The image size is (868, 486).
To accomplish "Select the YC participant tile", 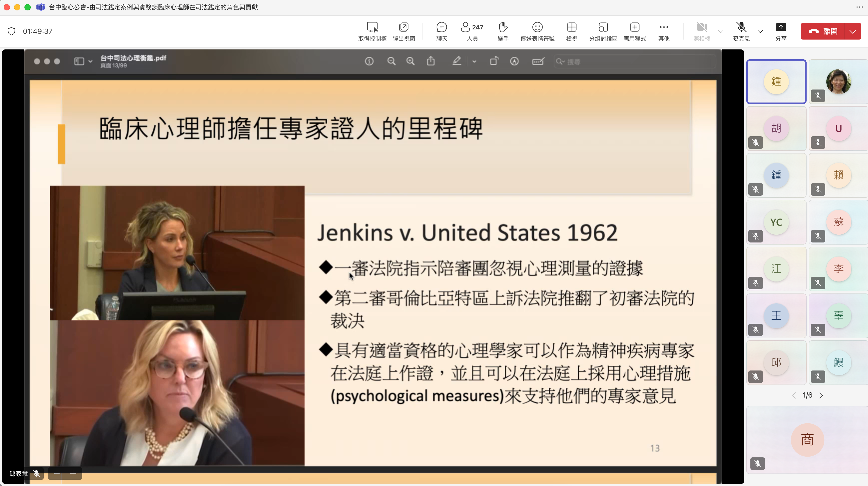I will (x=776, y=222).
